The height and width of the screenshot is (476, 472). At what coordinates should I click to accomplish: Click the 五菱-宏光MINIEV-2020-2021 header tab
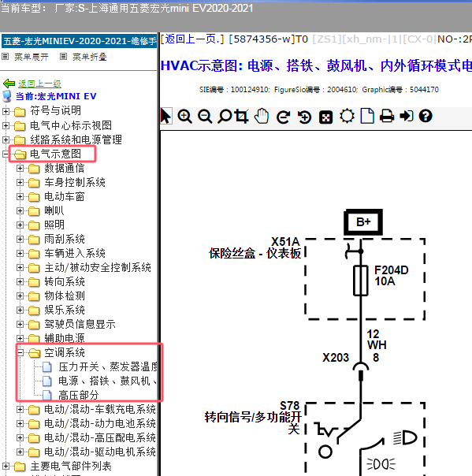(80, 41)
